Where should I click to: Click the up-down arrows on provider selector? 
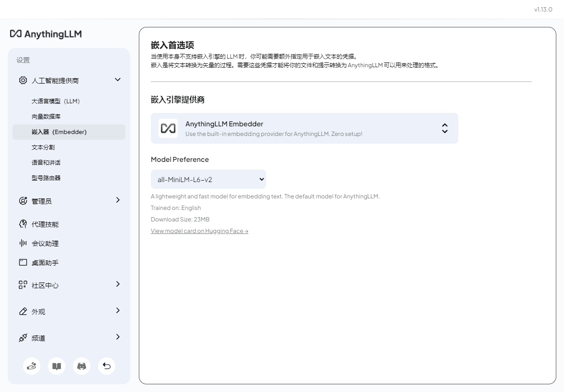pyautogui.click(x=444, y=128)
